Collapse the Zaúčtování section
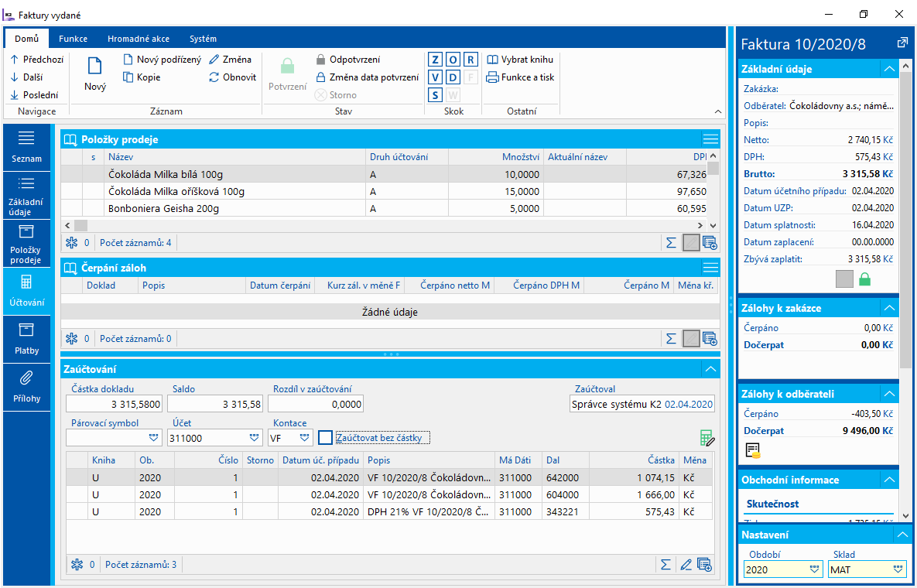This screenshot has width=917, height=588. (710, 369)
